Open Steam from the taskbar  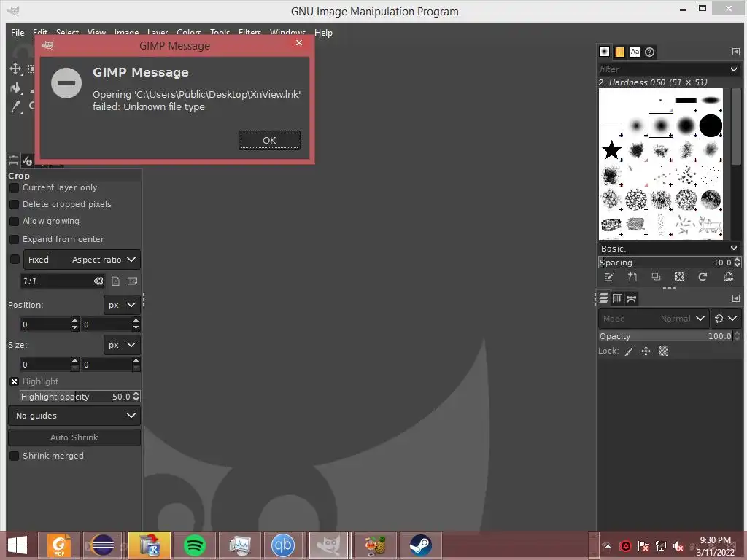[x=420, y=545]
